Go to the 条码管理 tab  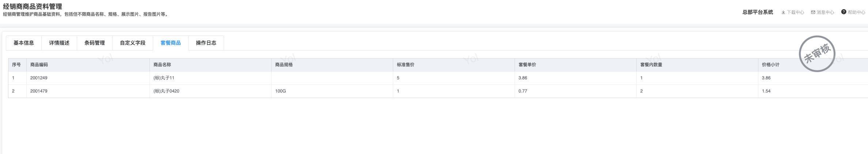click(x=95, y=43)
